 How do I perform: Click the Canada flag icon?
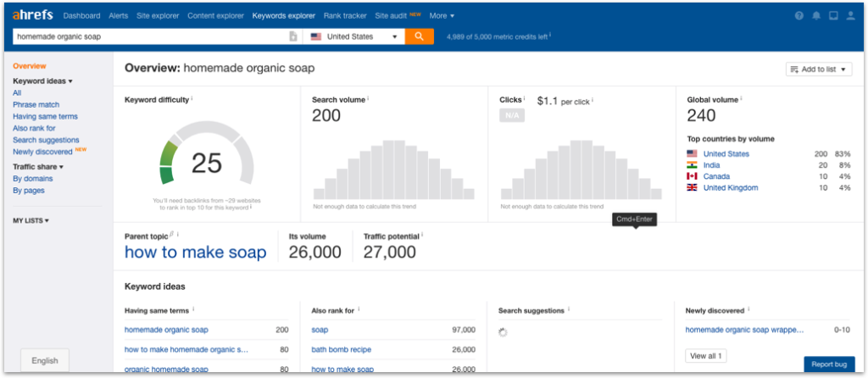pos(692,176)
